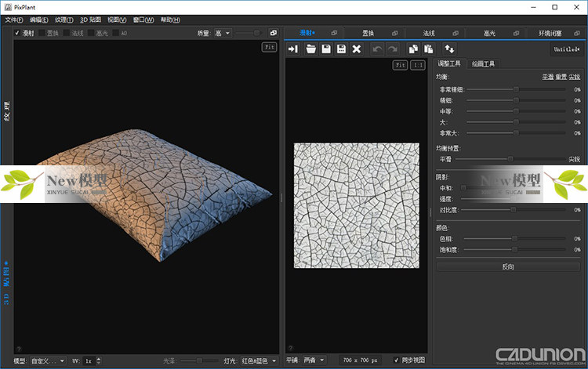The width and height of the screenshot is (588, 369).
Task: Switch to the 环境闭塞 map tab
Action: [x=550, y=33]
